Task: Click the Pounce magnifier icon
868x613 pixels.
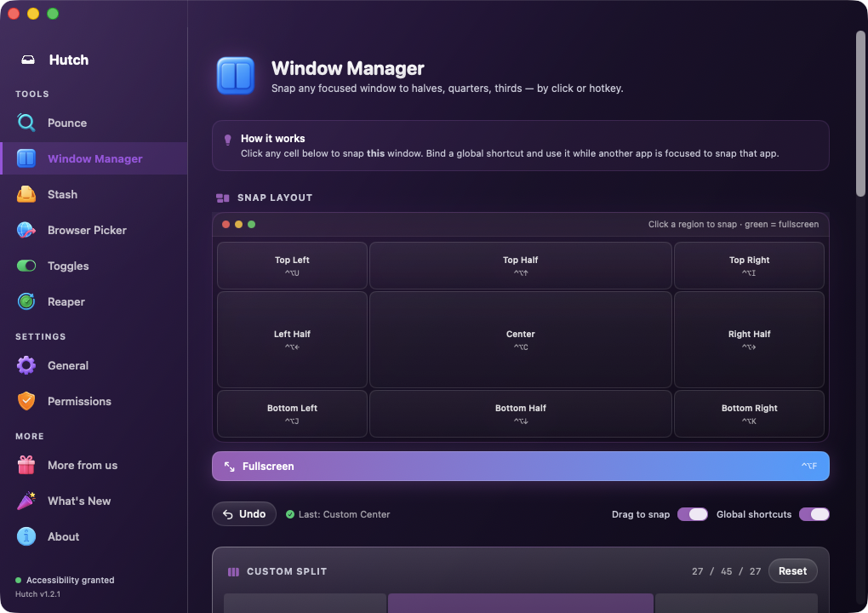Action: (x=26, y=123)
